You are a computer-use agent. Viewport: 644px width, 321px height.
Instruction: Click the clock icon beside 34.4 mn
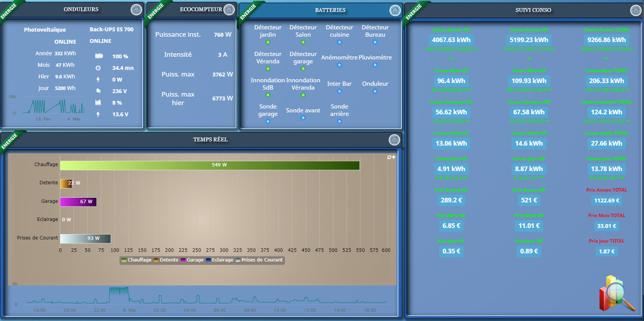[x=98, y=68]
